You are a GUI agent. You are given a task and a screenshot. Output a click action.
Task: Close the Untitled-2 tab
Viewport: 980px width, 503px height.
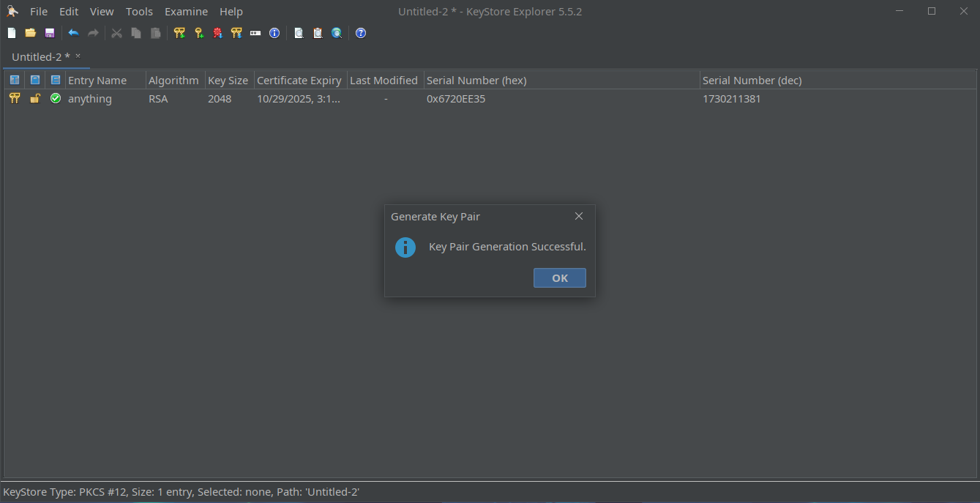point(78,56)
